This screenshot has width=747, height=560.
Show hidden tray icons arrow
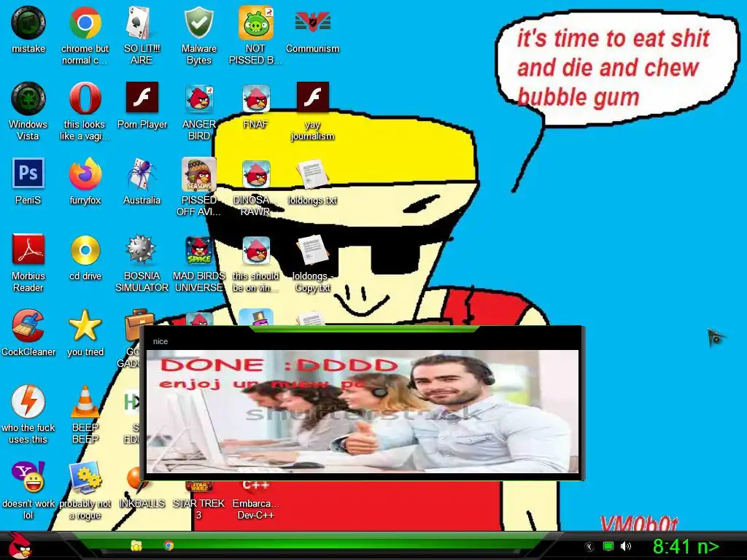point(589,547)
